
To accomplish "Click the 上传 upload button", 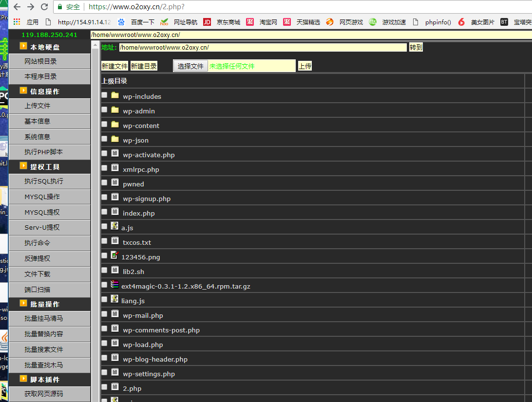I will coord(304,66).
